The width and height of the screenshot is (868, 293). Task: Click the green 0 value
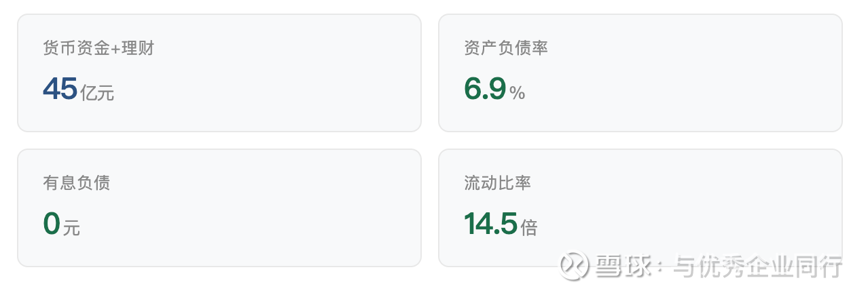[52, 224]
